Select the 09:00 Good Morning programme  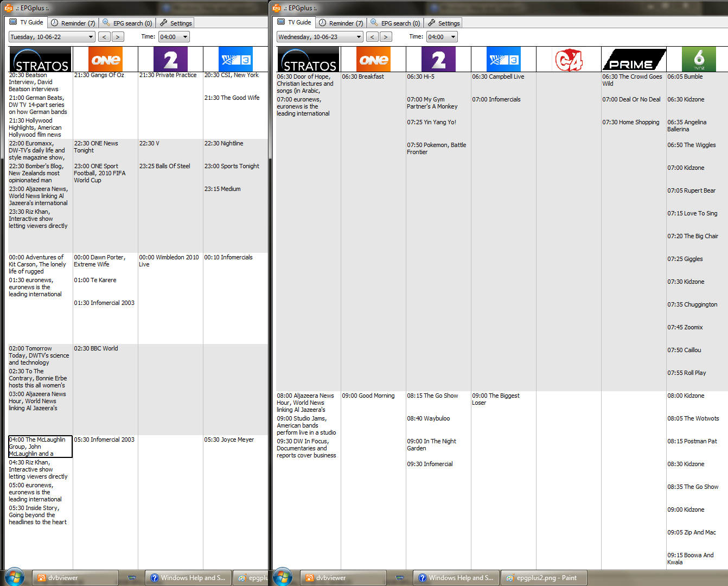(x=368, y=396)
